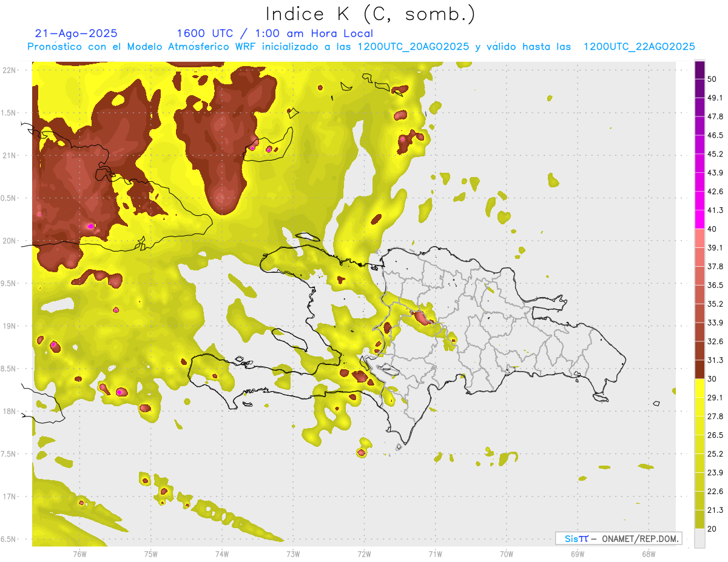The height and width of the screenshot is (562, 728).
Task: Click the "70W" longitude label
Action: 507,554
